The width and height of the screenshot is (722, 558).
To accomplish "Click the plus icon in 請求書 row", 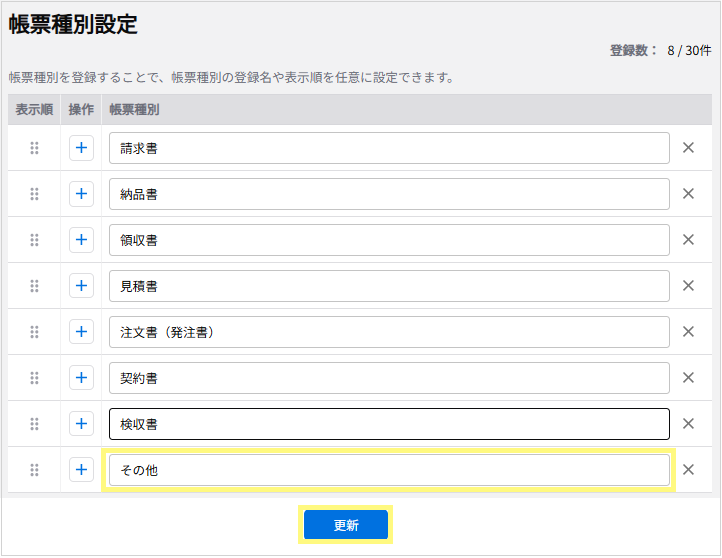I will 82,148.
